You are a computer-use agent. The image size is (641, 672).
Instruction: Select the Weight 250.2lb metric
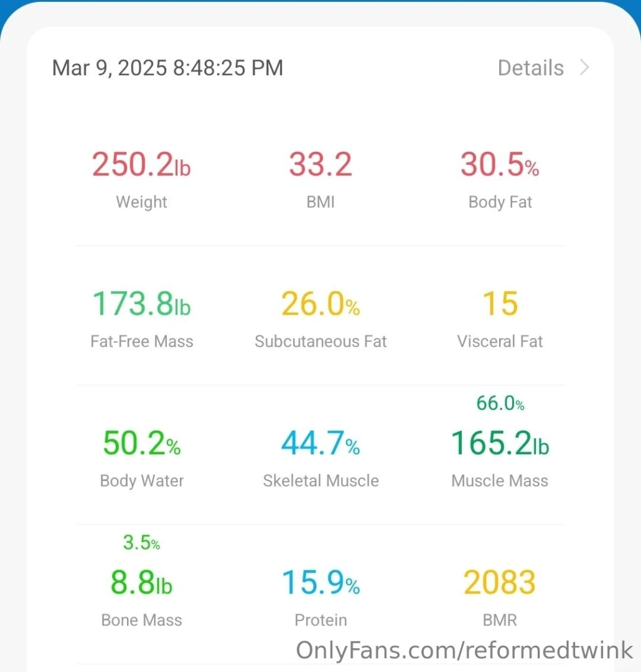pyautogui.click(x=141, y=165)
